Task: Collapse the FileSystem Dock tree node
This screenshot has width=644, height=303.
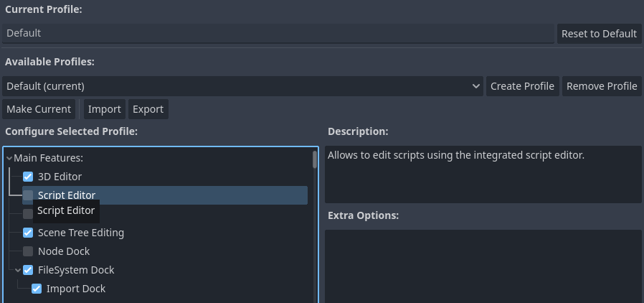Action: [x=17, y=270]
